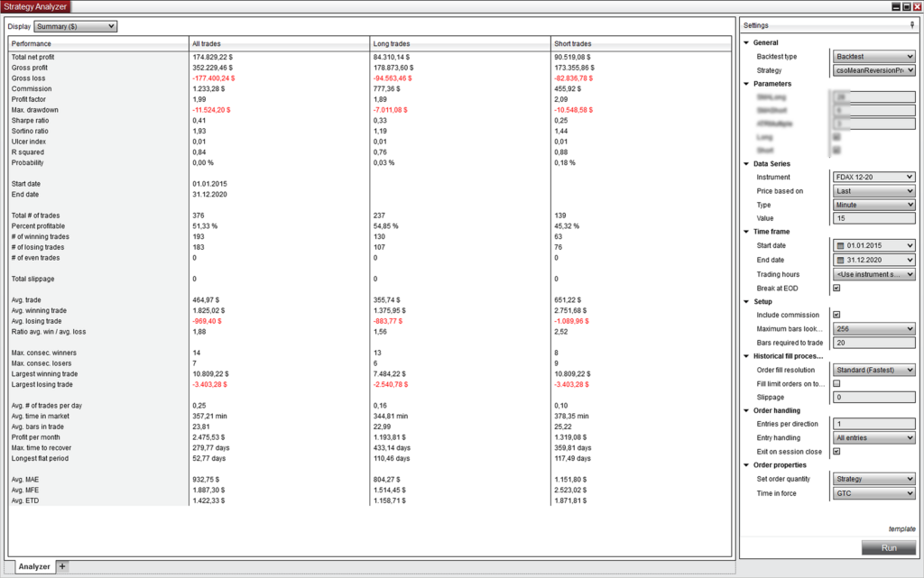The height and width of the screenshot is (578, 924).
Task: Click the Max. time to recover row label
Action: tap(42, 448)
